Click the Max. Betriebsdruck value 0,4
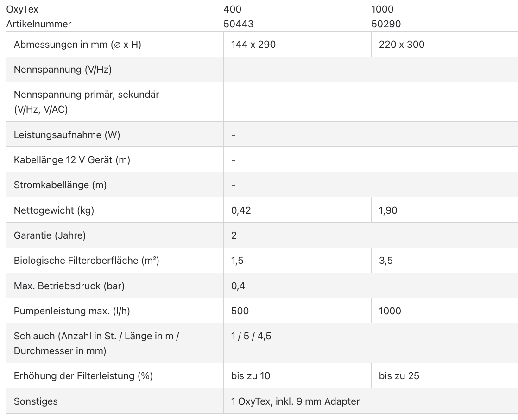Screen dimensions: 518x420 point(238,286)
